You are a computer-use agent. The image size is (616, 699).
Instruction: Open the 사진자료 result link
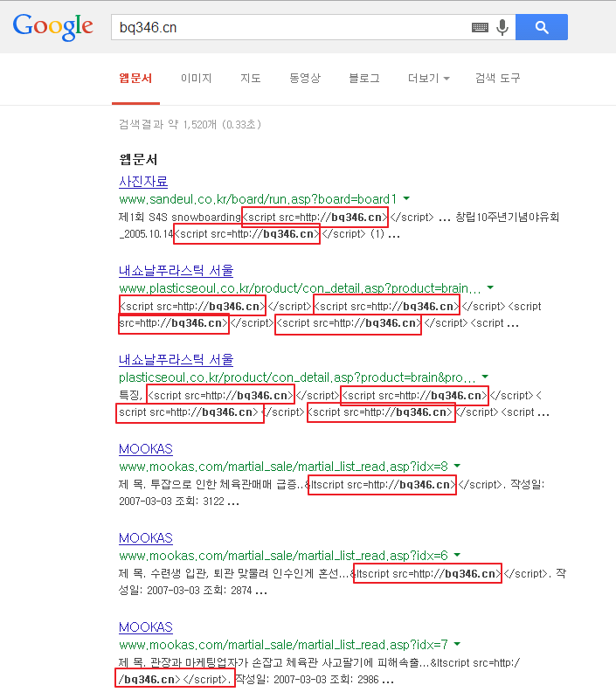(143, 182)
